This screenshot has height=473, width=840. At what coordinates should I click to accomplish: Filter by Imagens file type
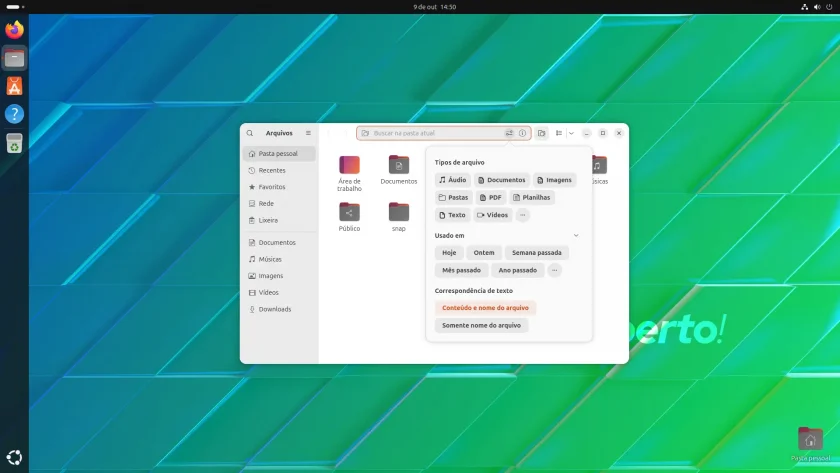[x=554, y=180]
